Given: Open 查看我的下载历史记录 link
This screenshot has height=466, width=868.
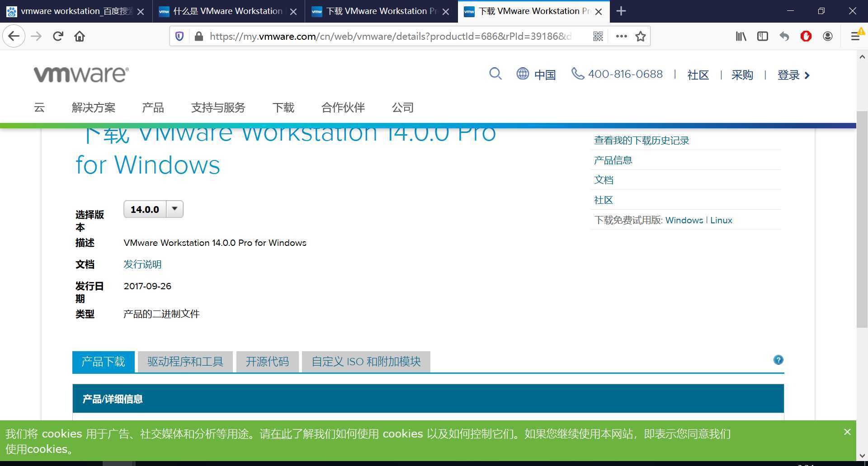Looking at the screenshot, I should pos(642,141).
